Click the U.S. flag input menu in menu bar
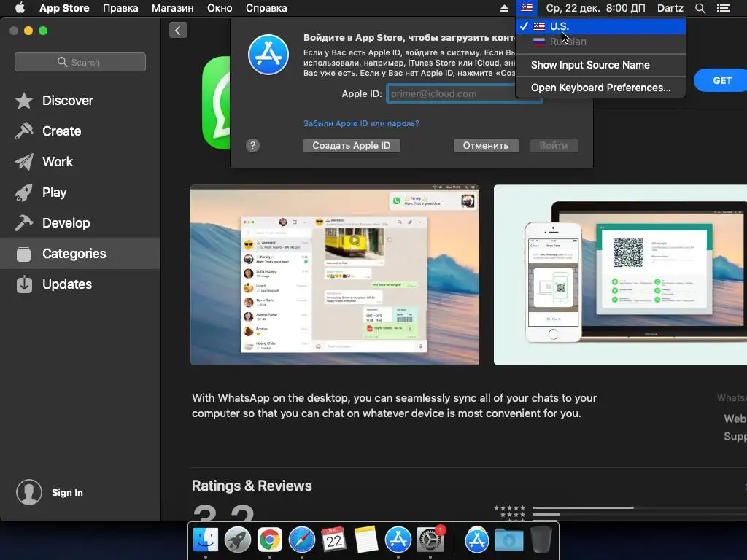This screenshot has height=560, width=747. (527, 8)
